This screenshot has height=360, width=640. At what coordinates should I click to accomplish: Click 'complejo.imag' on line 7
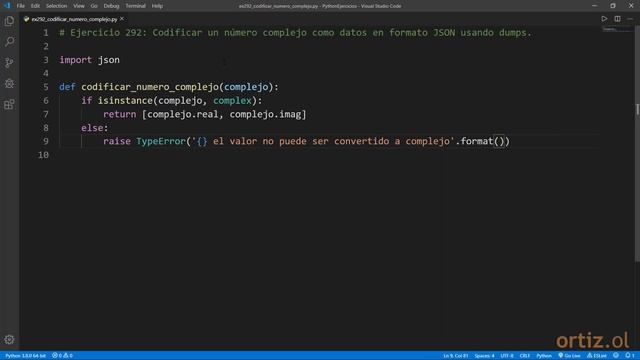pos(265,114)
